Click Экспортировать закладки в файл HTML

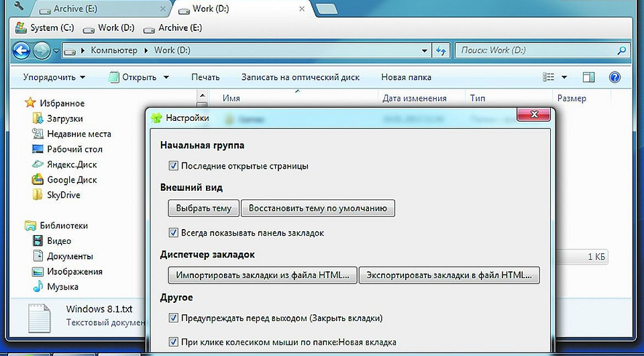[x=449, y=275]
